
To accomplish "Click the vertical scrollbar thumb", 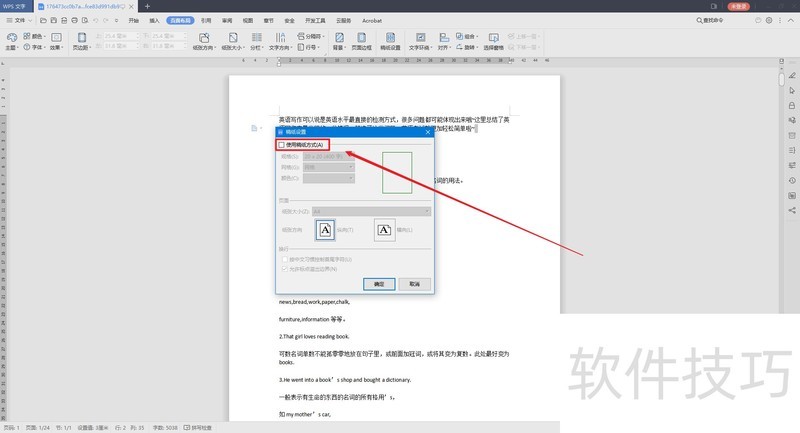I will point(782,80).
